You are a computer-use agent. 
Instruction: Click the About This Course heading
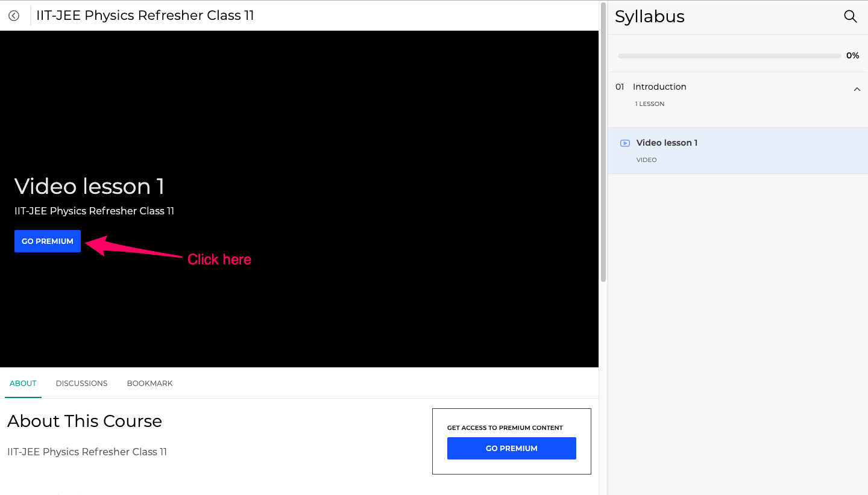pyautogui.click(x=84, y=421)
